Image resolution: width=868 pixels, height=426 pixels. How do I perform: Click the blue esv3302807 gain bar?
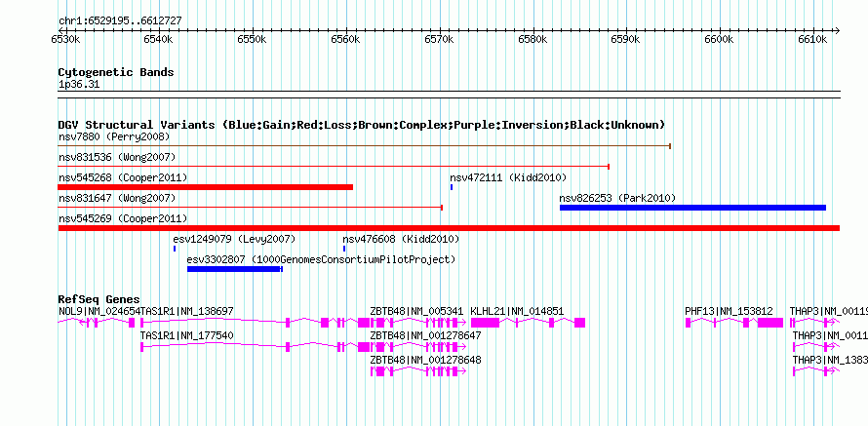point(235,269)
